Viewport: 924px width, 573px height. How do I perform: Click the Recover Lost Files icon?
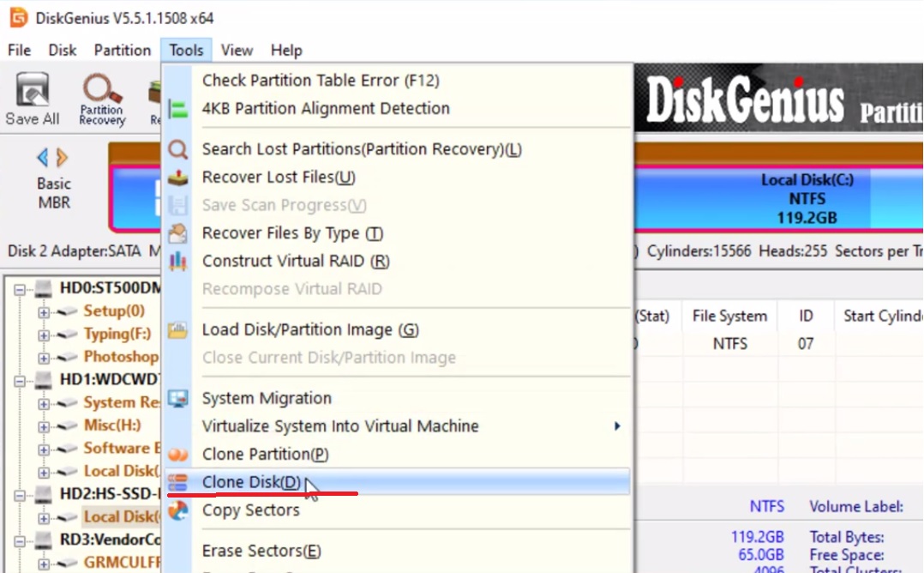click(x=178, y=177)
